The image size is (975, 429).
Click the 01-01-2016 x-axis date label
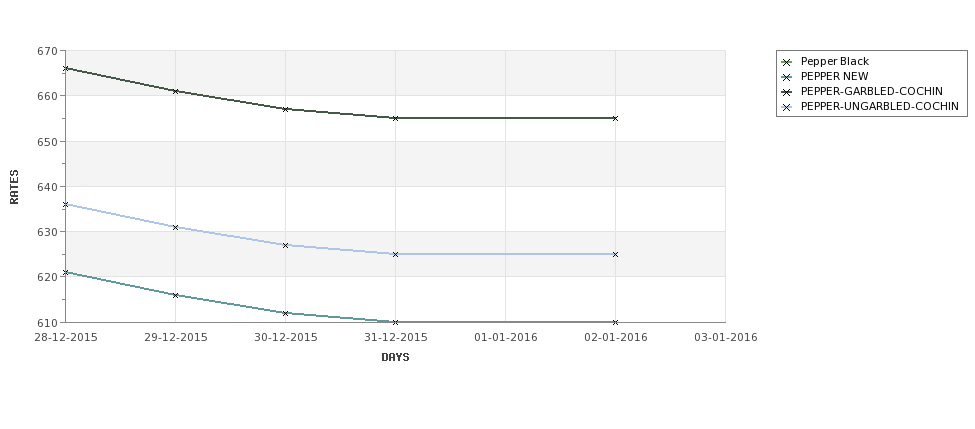506,338
